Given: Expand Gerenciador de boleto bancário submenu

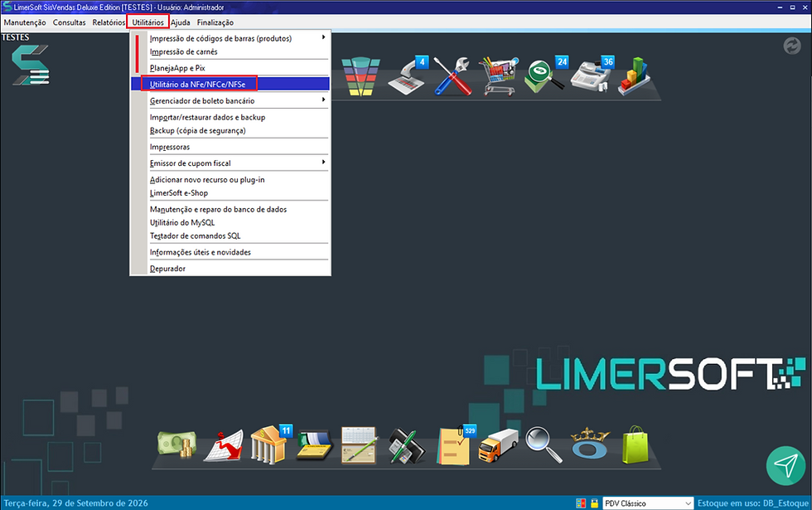Looking at the screenshot, I should 231,100.
